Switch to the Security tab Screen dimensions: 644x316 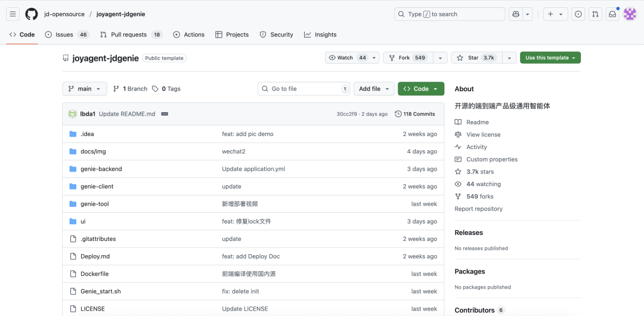[277, 35]
